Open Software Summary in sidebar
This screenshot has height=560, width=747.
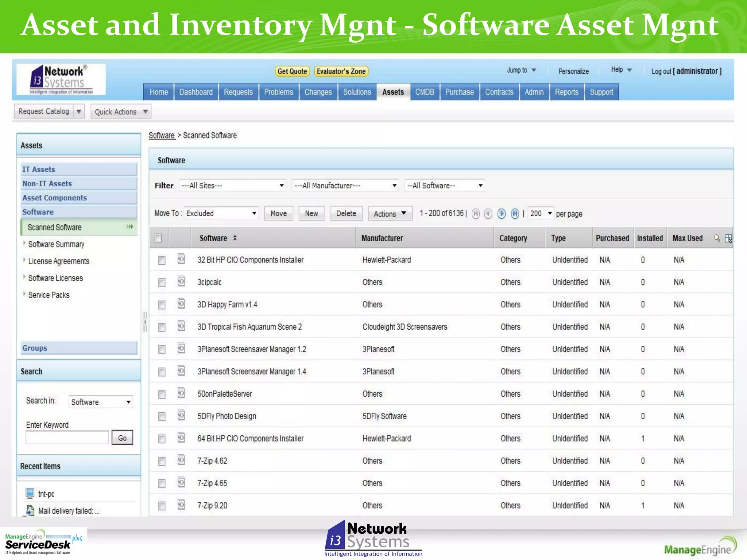[56, 244]
